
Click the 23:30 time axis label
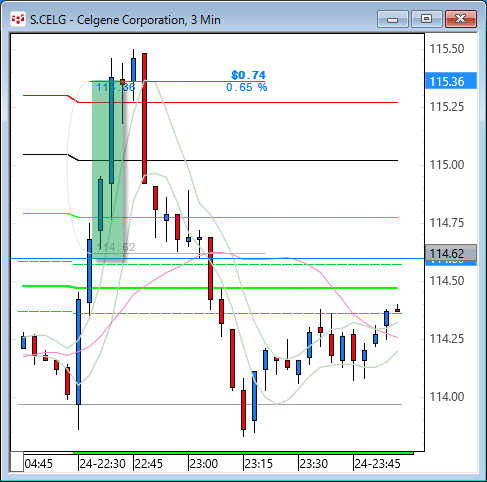(x=314, y=464)
